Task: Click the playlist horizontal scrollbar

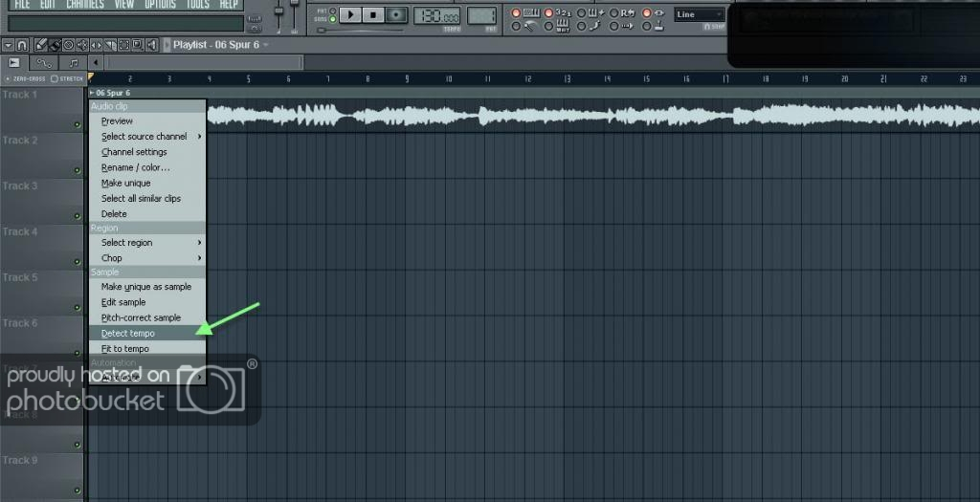Action: pyautogui.click(x=205, y=62)
